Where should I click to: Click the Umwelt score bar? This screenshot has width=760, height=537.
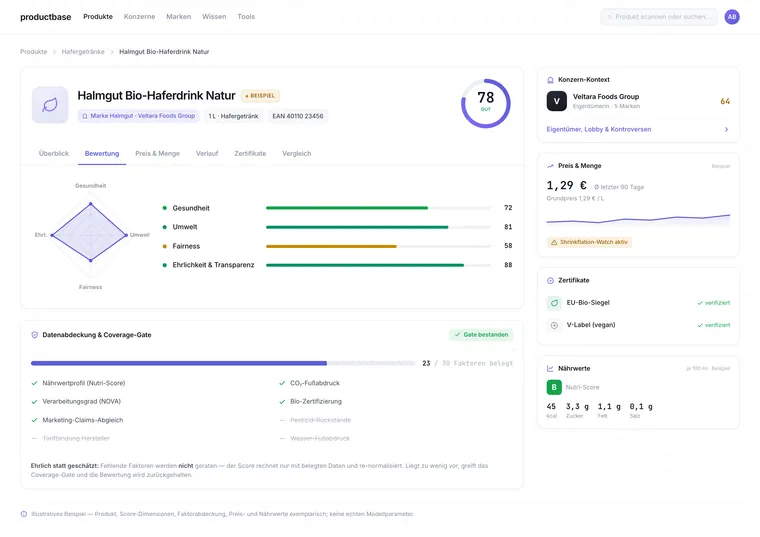coord(378,227)
